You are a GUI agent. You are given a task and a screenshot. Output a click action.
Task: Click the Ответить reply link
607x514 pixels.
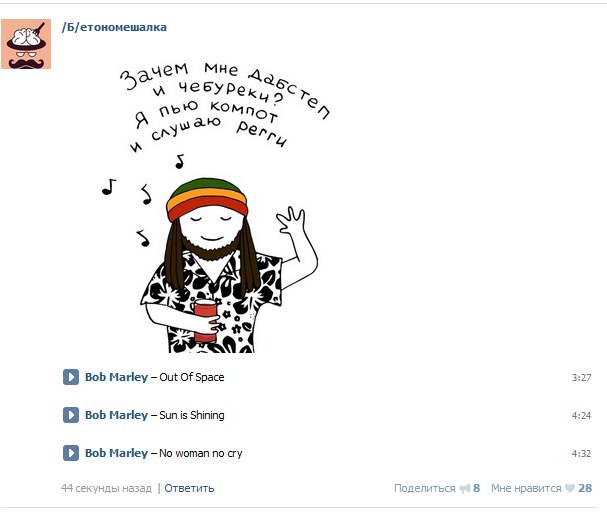[x=189, y=488]
